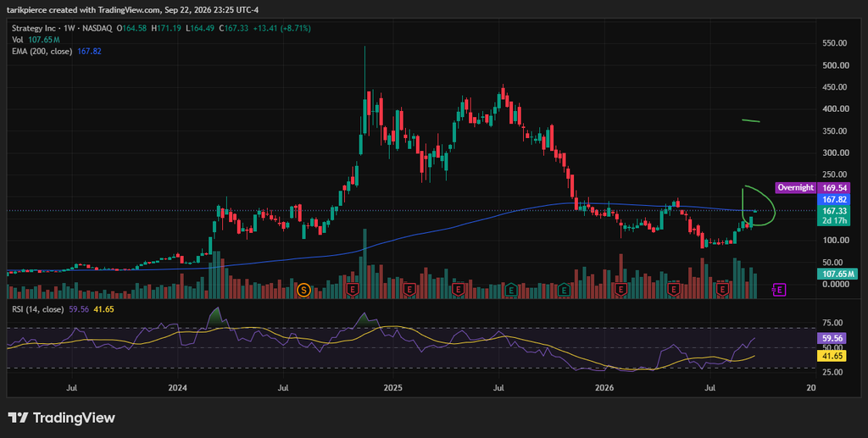Image resolution: width=868 pixels, height=438 pixels.
Task: Open the green earnings marker from late 2025
Action: point(564,289)
